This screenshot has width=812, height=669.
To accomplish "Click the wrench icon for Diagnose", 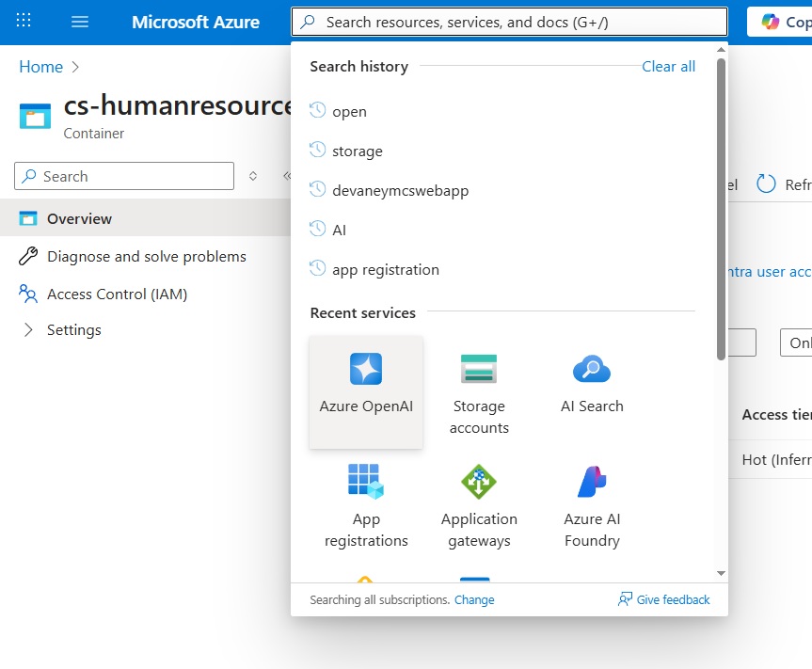I will (28, 256).
